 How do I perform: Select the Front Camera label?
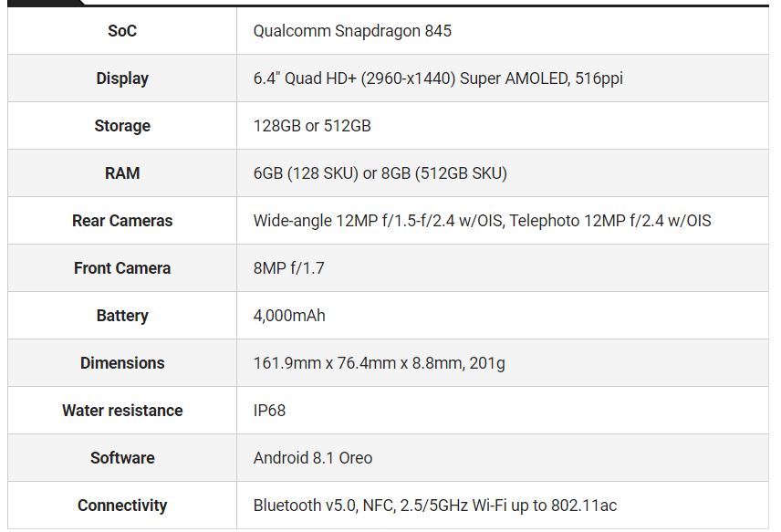click(122, 268)
